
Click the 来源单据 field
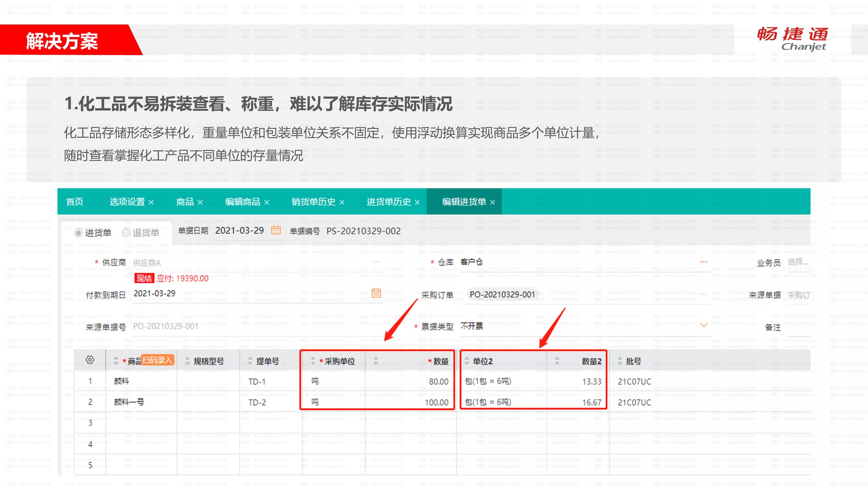pyautogui.click(x=799, y=295)
